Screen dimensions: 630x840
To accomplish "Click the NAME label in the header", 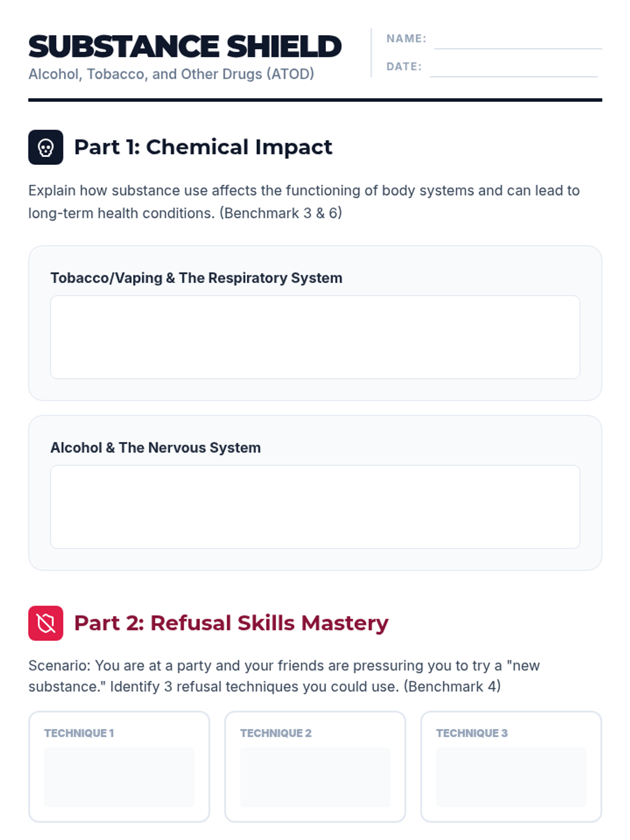I will tap(406, 38).
